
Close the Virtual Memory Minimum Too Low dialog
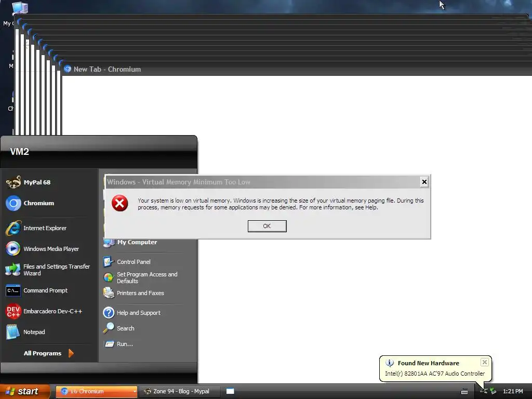pyautogui.click(x=424, y=182)
